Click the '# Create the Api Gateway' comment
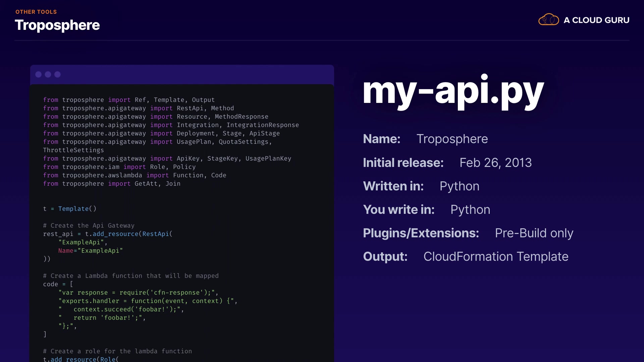The image size is (644, 362). coord(89,226)
